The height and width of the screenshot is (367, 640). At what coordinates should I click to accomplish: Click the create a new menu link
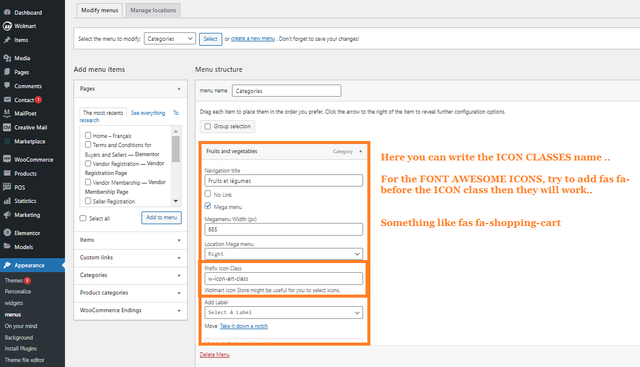(x=253, y=39)
